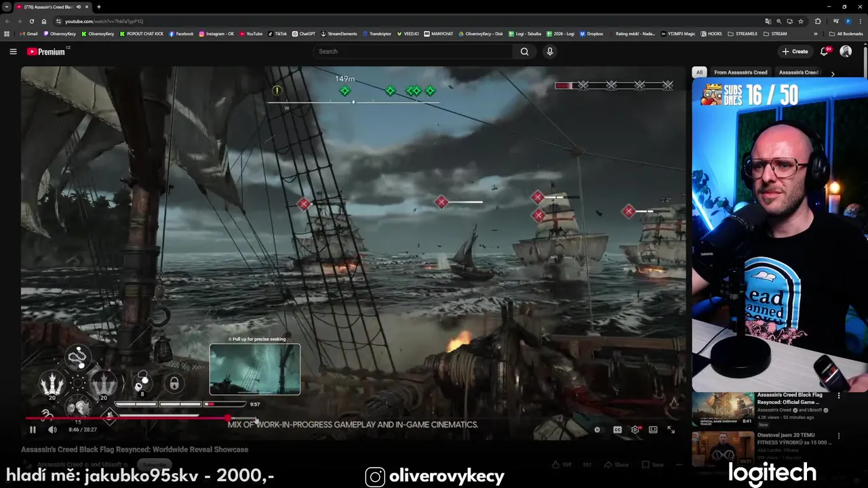This screenshot has height=488, width=868.
Task: Pause the video with the pause button
Action: (33, 430)
